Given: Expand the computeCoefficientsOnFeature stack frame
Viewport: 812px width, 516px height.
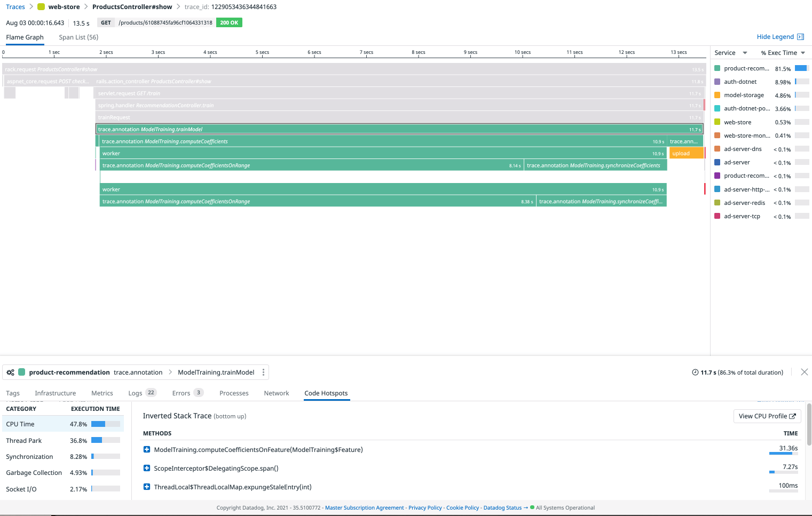Looking at the screenshot, I should coord(147,449).
